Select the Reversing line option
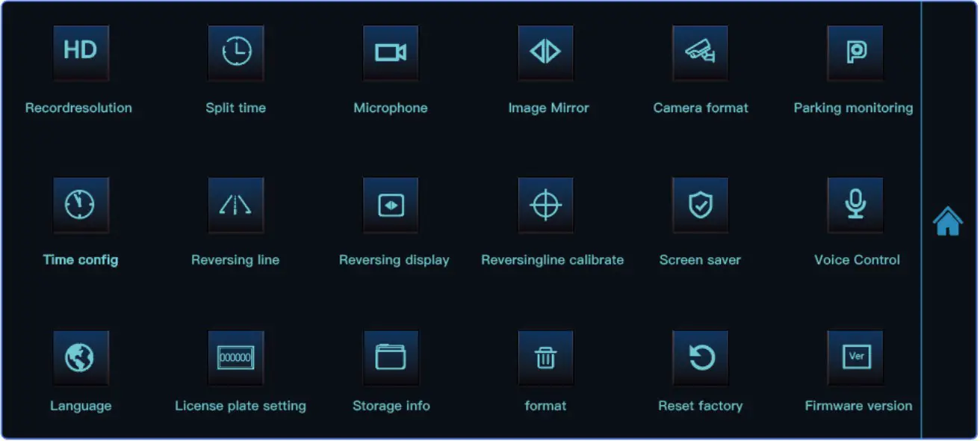Viewport: 980px width, 441px height. [x=236, y=205]
